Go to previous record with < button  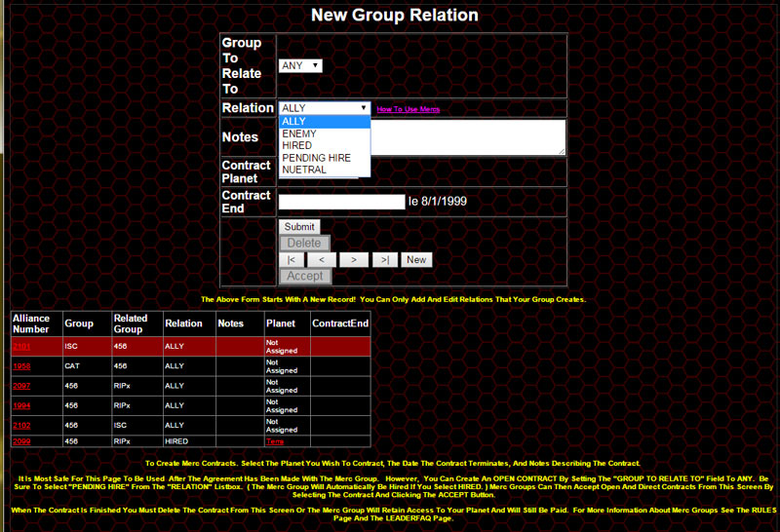coord(322,259)
